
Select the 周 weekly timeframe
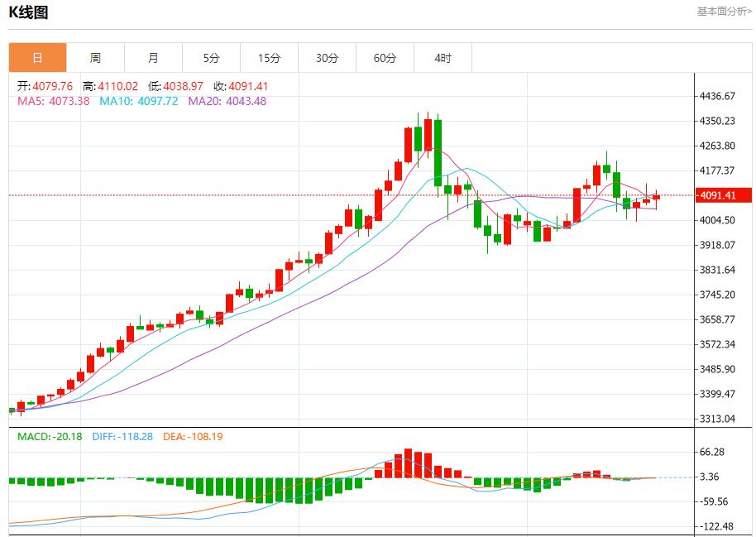[94, 57]
